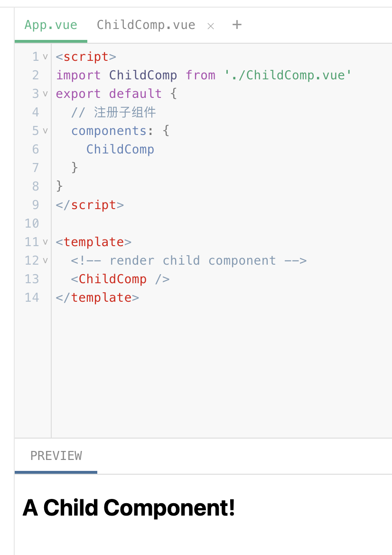
Task: Fold the template block at line 11
Action: (x=45, y=242)
